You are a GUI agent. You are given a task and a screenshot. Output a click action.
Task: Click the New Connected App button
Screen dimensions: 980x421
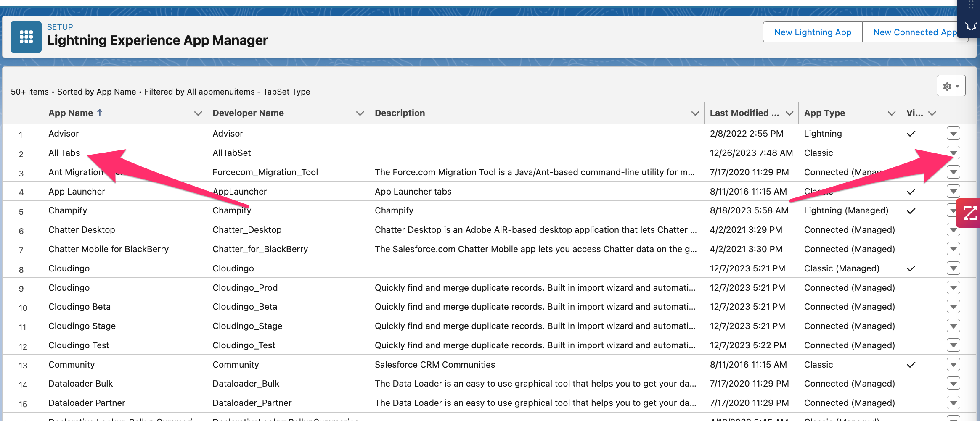[915, 32]
